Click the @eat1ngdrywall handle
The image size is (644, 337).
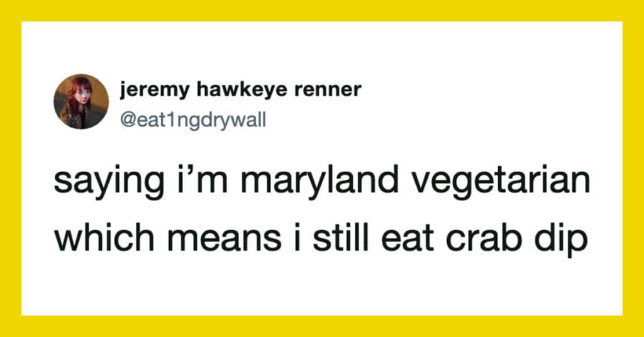point(192,118)
